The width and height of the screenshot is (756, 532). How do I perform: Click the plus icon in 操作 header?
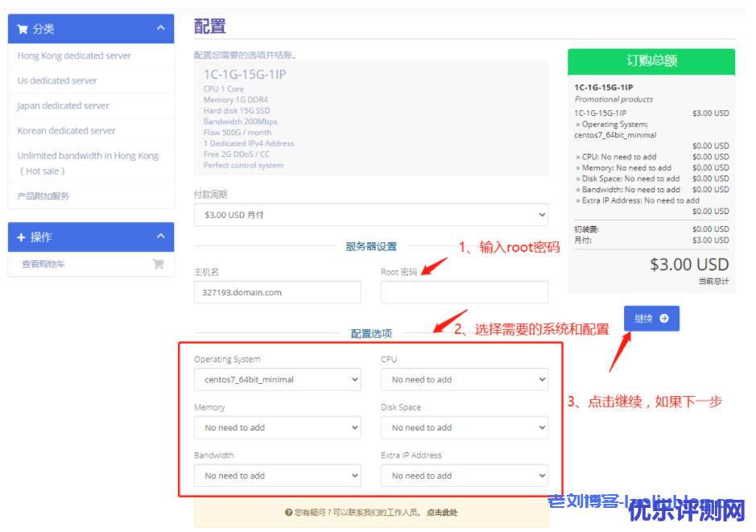tap(22, 237)
